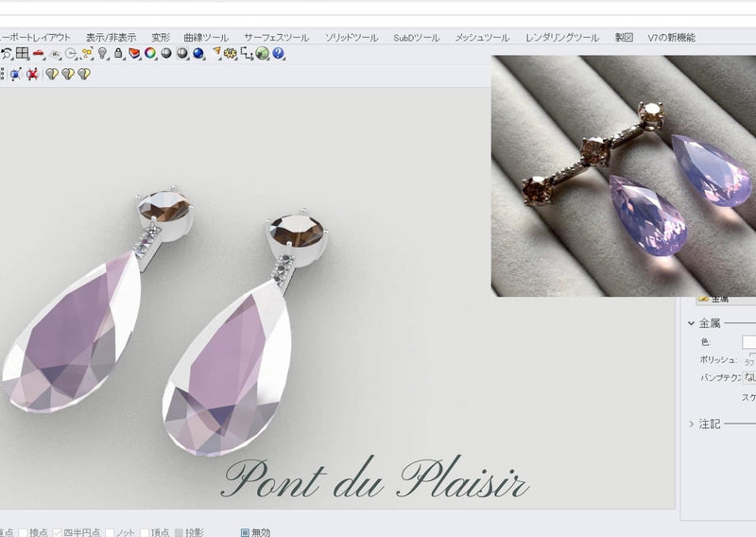The image size is (756, 537).
Task: Switch to the SubDツール tab
Action: [x=416, y=38]
